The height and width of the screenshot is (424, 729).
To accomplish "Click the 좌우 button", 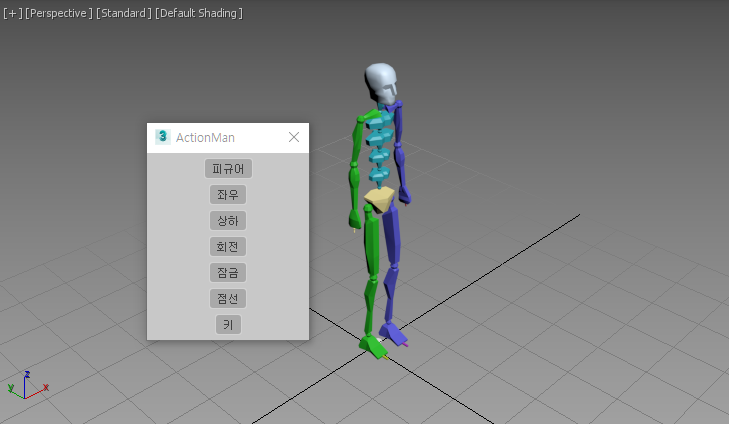I will tap(228, 194).
